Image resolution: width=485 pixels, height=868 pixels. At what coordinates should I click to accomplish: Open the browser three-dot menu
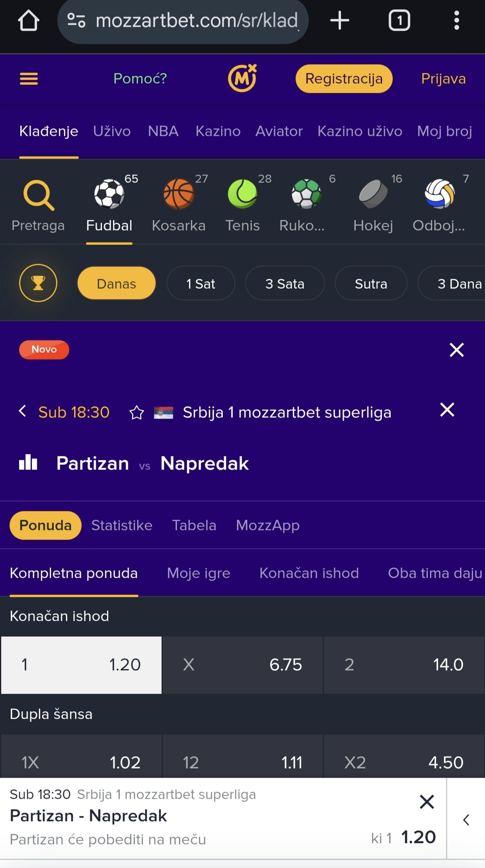click(x=456, y=21)
